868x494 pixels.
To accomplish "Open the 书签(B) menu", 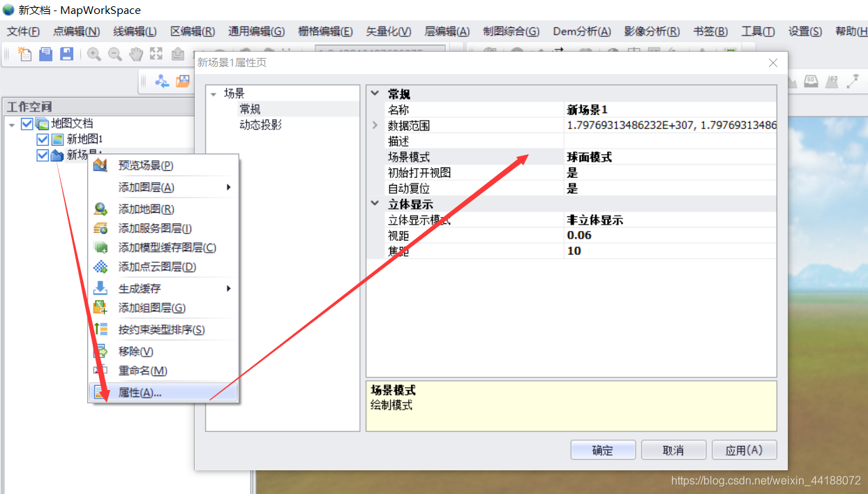I will click(x=710, y=31).
